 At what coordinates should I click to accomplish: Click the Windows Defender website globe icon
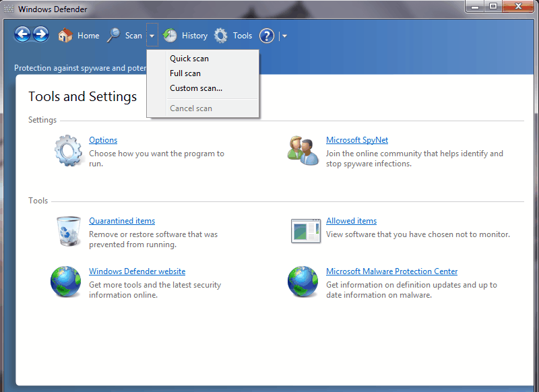point(65,282)
